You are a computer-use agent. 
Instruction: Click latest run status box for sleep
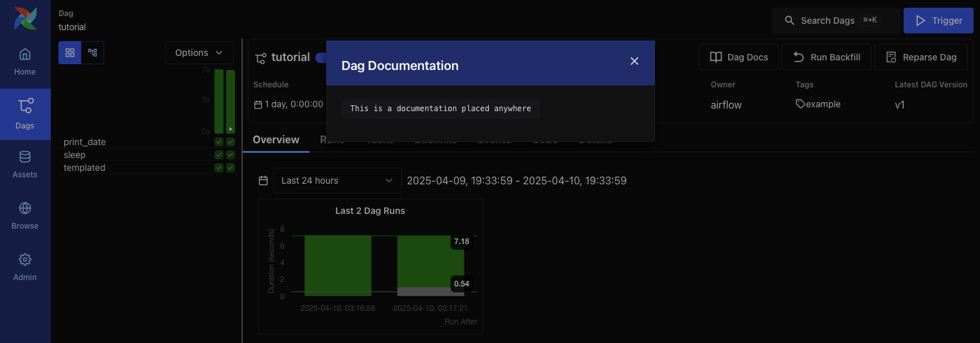(231, 155)
